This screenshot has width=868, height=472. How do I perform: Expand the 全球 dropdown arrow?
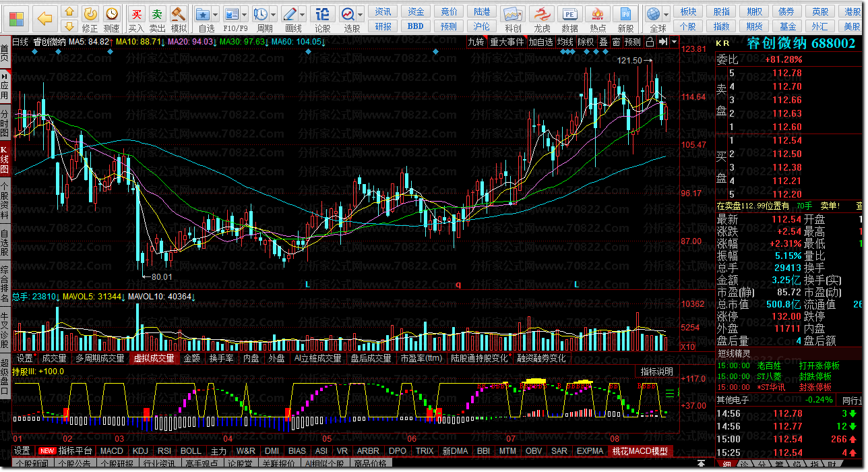(666, 14)
